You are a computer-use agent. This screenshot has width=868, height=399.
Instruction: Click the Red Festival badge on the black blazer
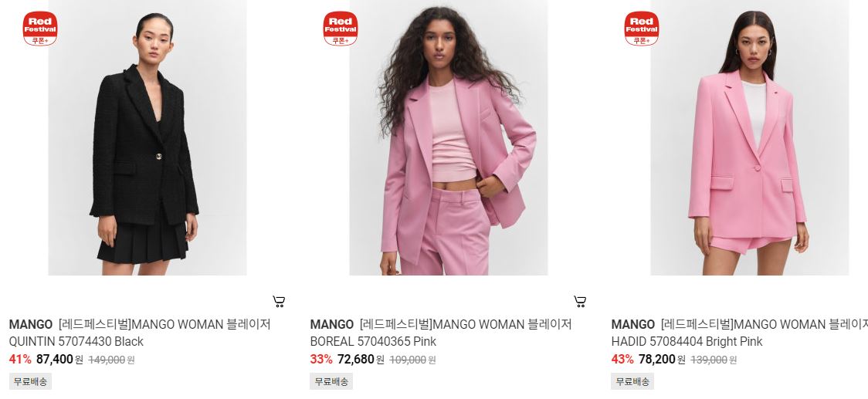40,29
